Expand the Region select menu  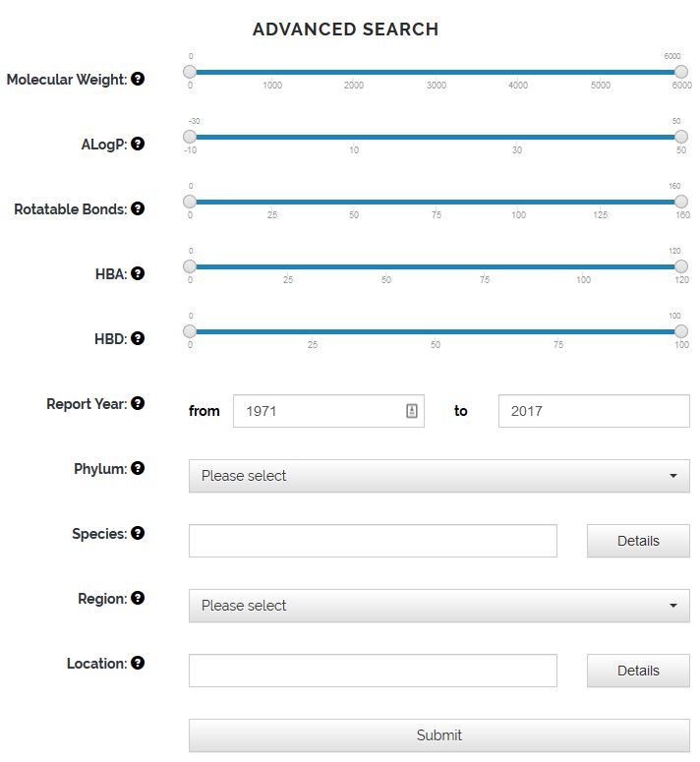coord(438,606)
